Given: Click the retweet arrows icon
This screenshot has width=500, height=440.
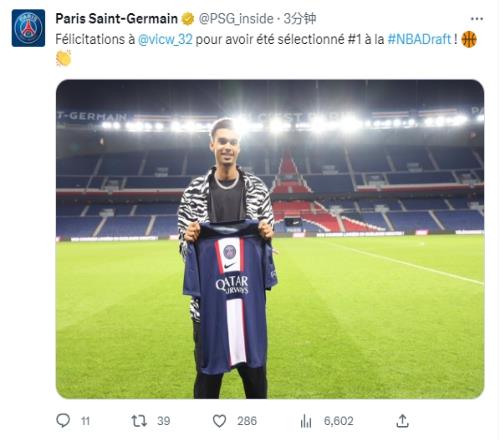Looking at the screenshot, I should (139, 421).
